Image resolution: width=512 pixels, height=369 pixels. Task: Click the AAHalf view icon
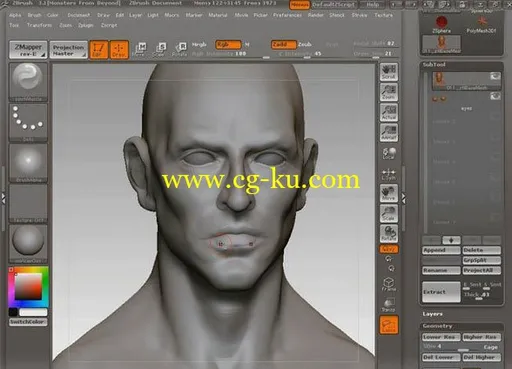pos(389,133)
